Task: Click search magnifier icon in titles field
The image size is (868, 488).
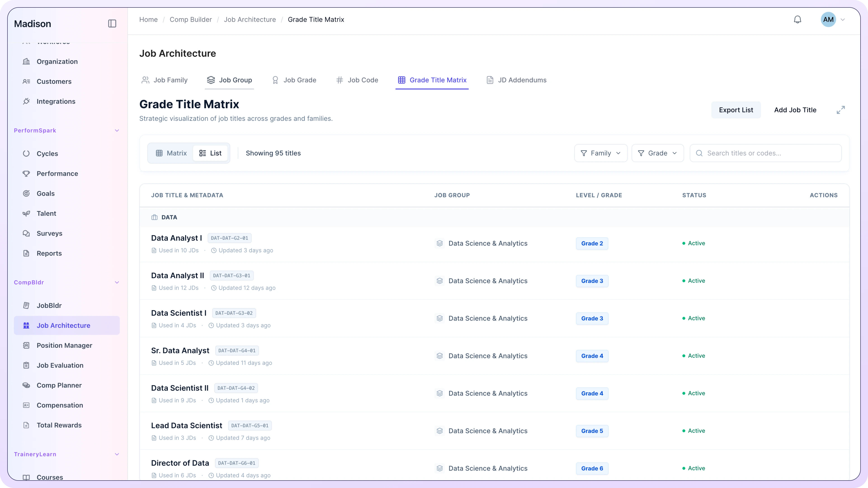Action: pyautogui.click(x=699, y=153)
